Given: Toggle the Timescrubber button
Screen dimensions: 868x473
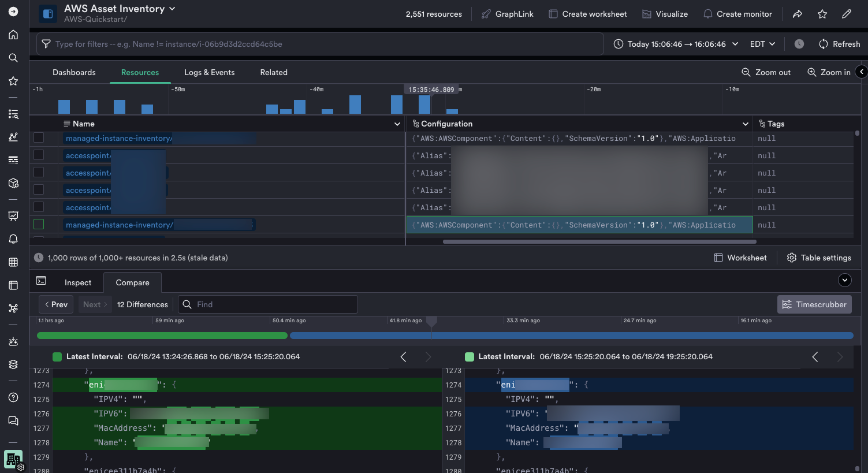Looking at the screenshot, I should point(814,304).
